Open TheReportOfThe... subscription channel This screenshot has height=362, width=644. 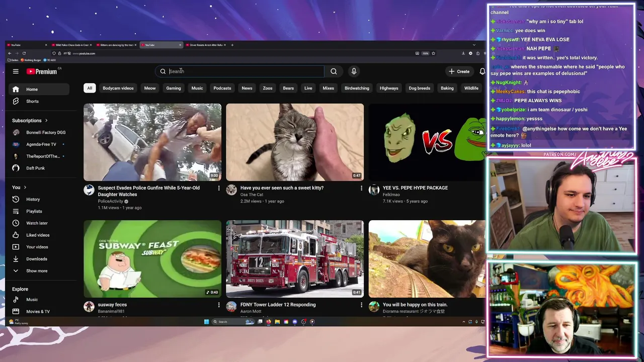pos(39,156)
